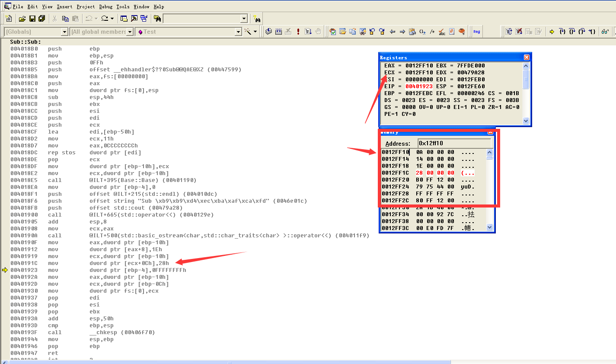616x364 pixels.
Task: Click the Registers window scroll up arrow
Action: [x=526, y=66]
